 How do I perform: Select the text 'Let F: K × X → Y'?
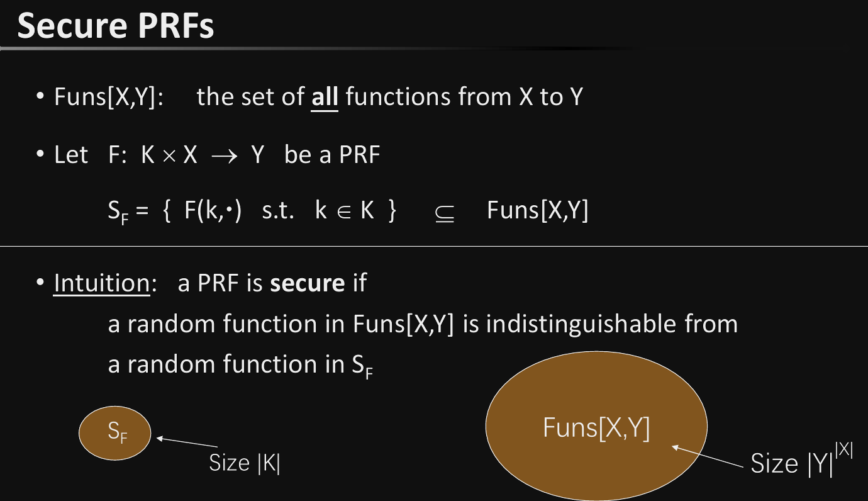(159, 155)
